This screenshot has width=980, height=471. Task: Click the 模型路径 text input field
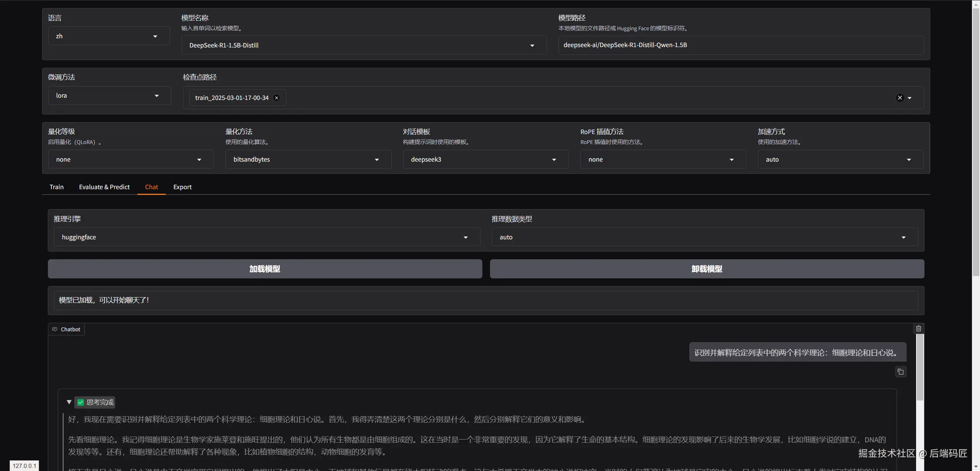click(x=740, y=45)
